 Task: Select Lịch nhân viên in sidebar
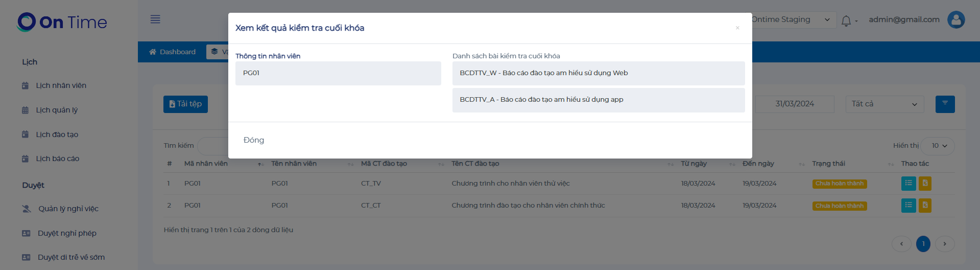[x=61, y=85]
